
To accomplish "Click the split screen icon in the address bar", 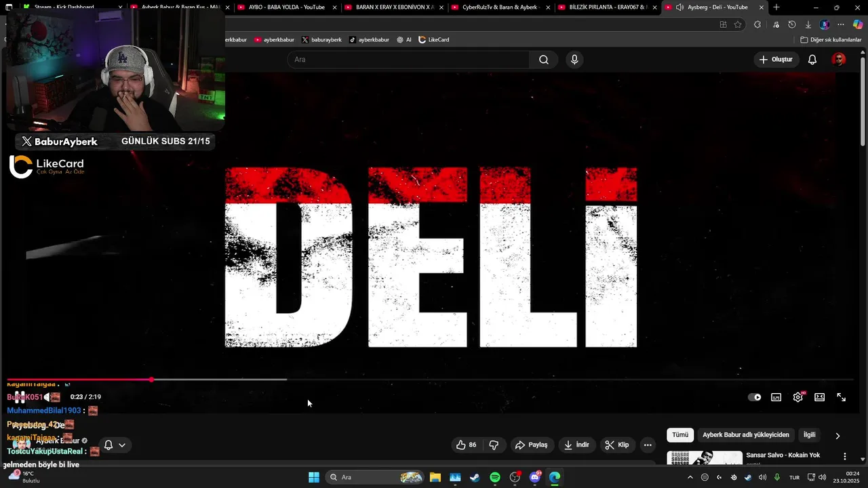I will (723, 24).
